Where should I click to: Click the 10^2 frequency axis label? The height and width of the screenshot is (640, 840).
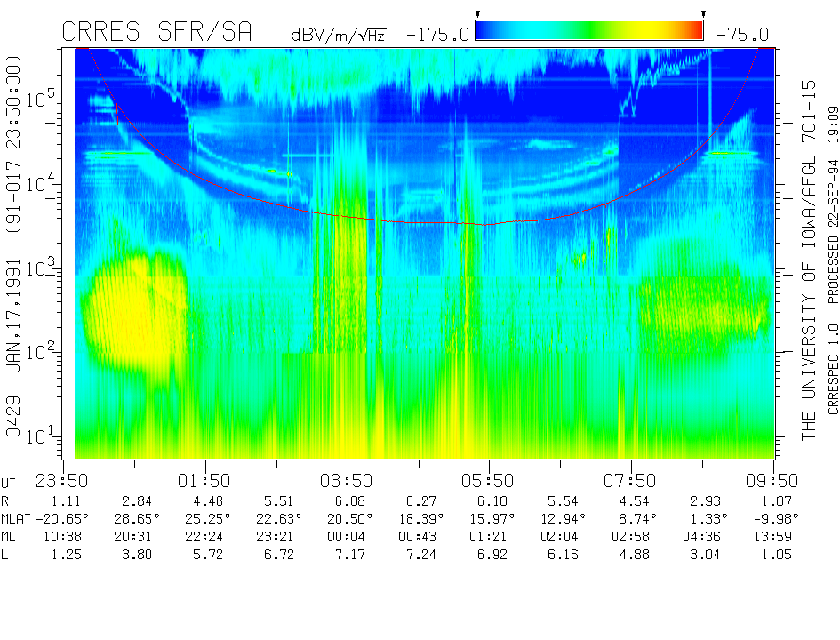[40, 351]
